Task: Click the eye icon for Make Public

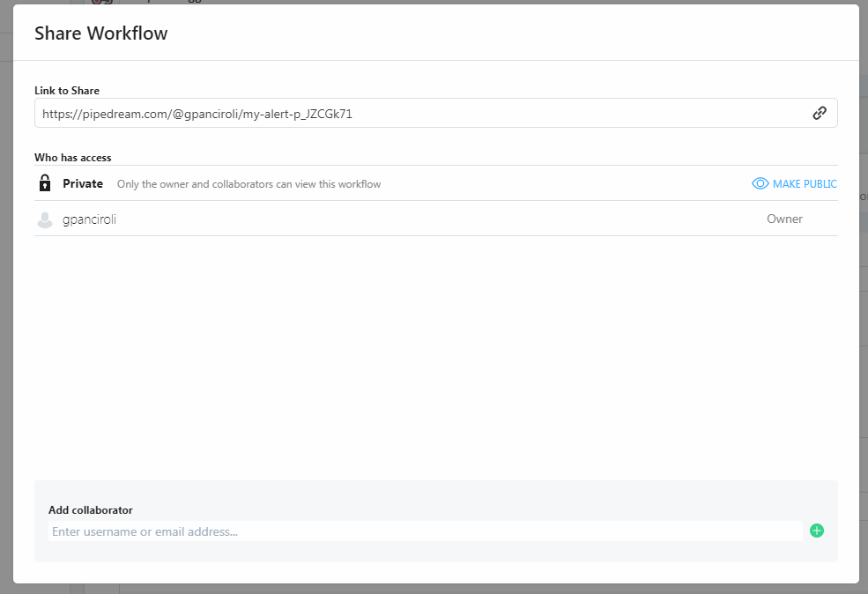Action: [x=760, y=183]
